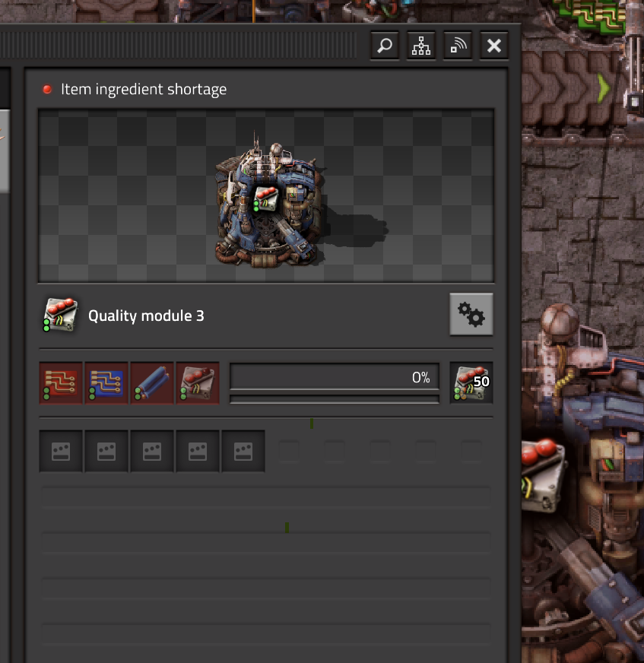Open the circuit network signal icon
Image resolution: width=644 pixels, height=663 pixels.
[458, 46]
